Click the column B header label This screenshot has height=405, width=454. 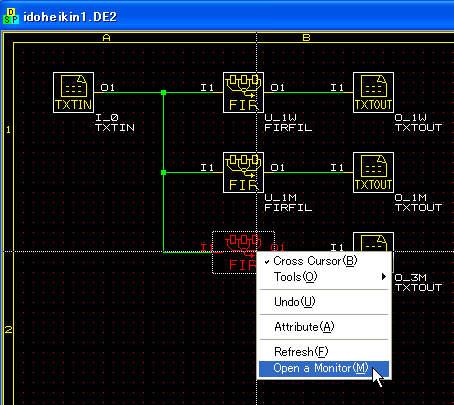[306, 38]
